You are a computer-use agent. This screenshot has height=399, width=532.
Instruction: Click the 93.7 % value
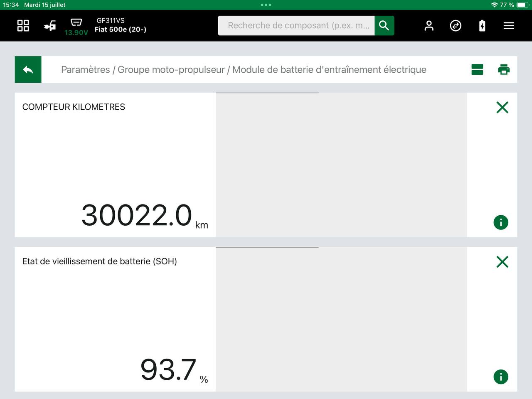[174, 370]
